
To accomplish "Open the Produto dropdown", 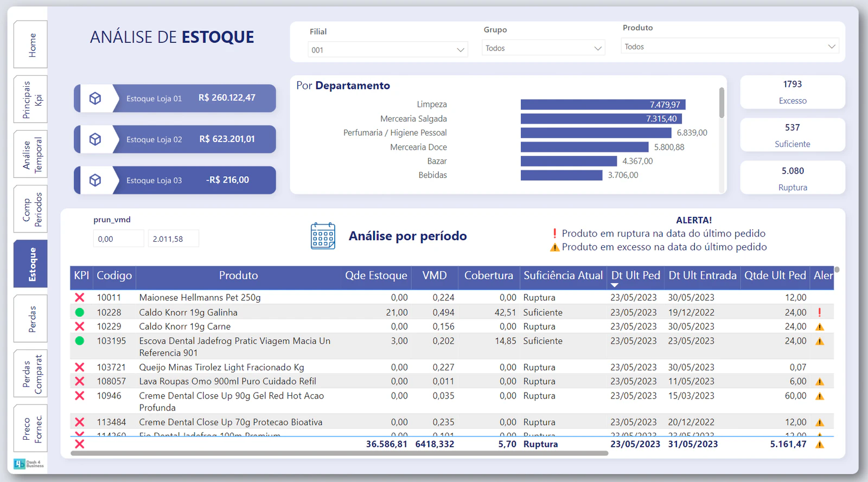I will (x=730, y=46).
